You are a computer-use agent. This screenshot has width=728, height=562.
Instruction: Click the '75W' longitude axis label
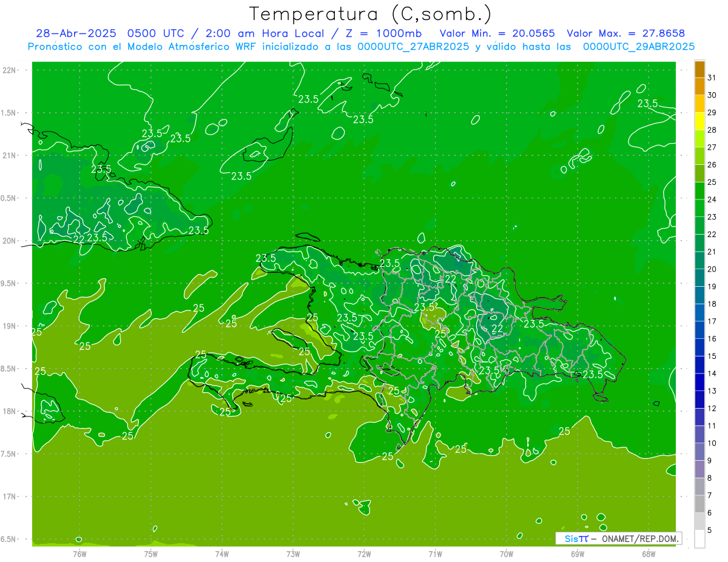151,554
